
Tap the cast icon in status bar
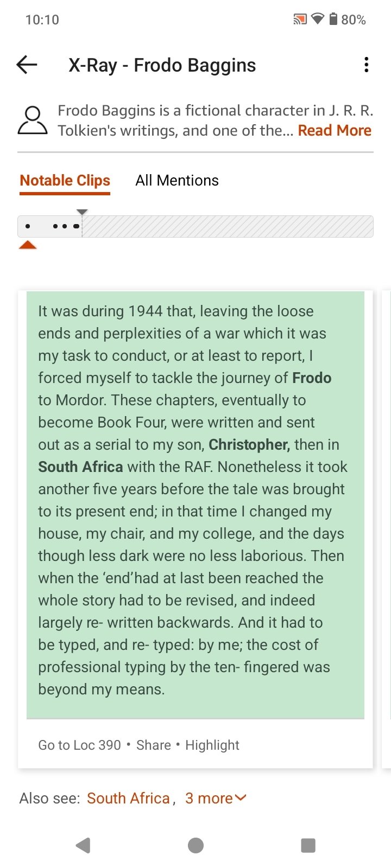coord(300,20)
